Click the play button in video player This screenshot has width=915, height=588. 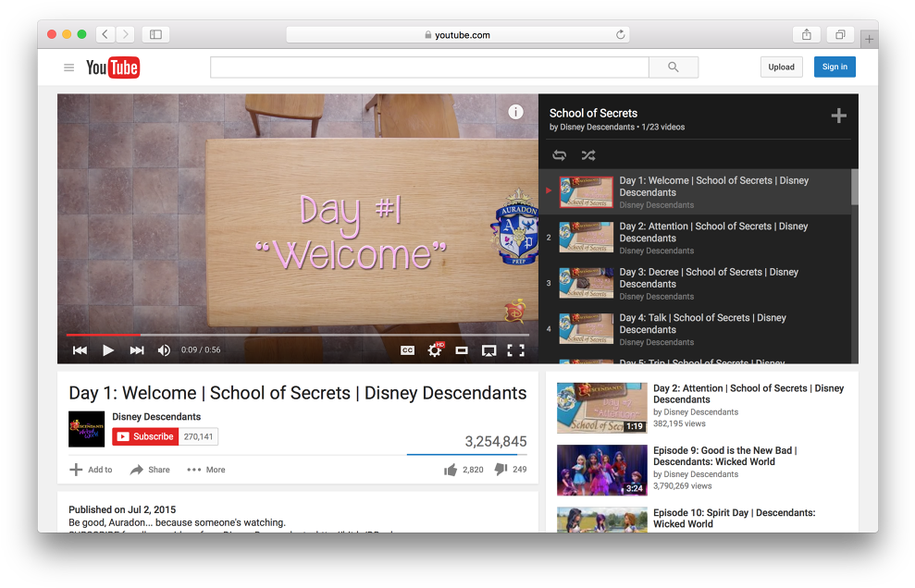[x=108, y=350]
